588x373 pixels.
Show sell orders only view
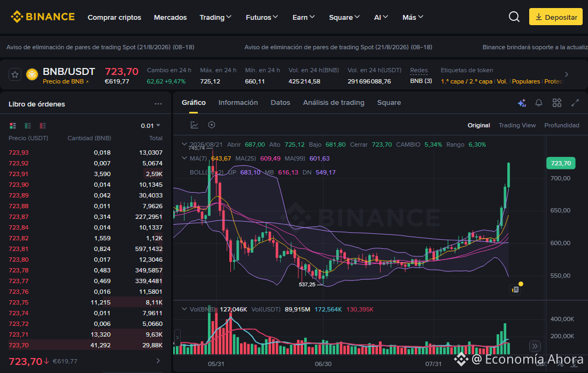pyautogui.click(x=43, y=126)
